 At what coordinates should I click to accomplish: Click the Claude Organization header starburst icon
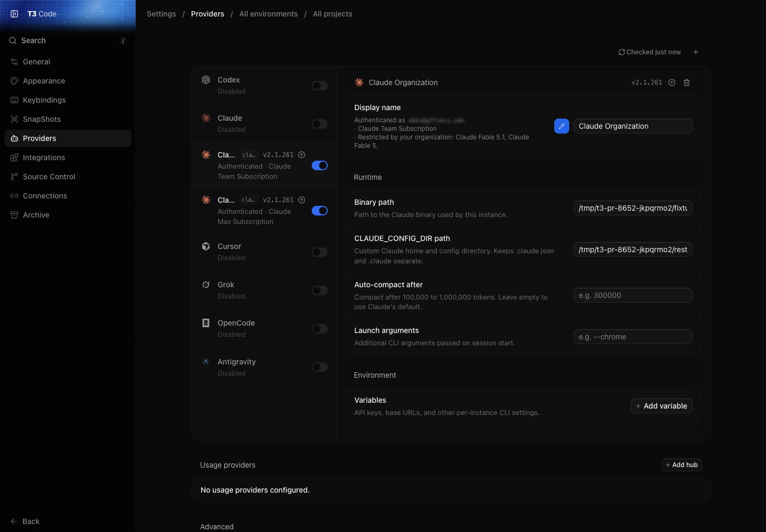[359, 82]
